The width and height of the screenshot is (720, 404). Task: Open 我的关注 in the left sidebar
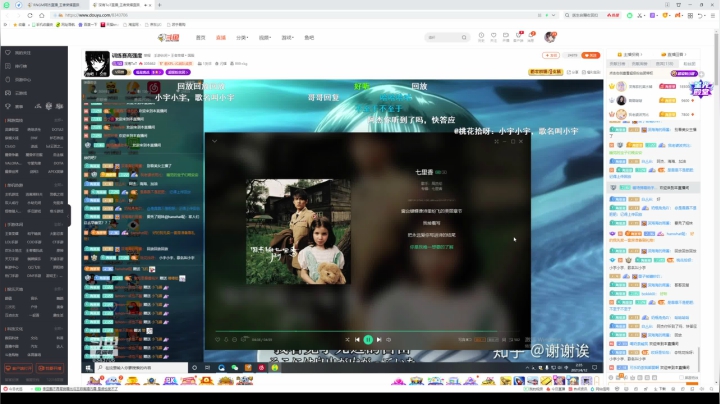[23, 53]
